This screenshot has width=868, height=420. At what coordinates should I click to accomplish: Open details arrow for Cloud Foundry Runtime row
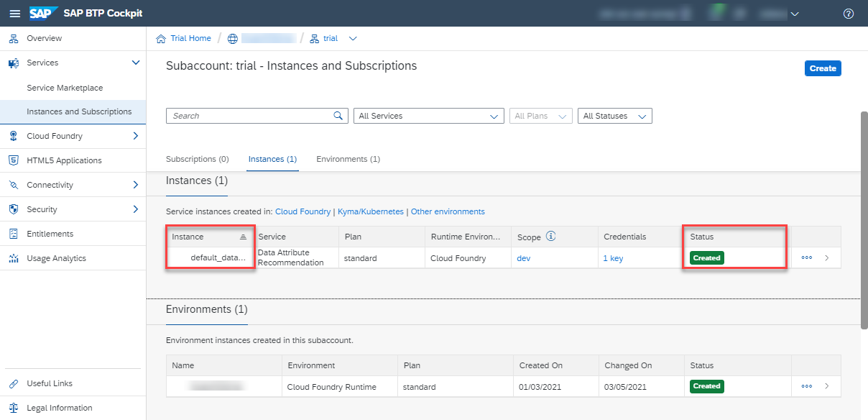pyautogui.click(x=827, y=386)
